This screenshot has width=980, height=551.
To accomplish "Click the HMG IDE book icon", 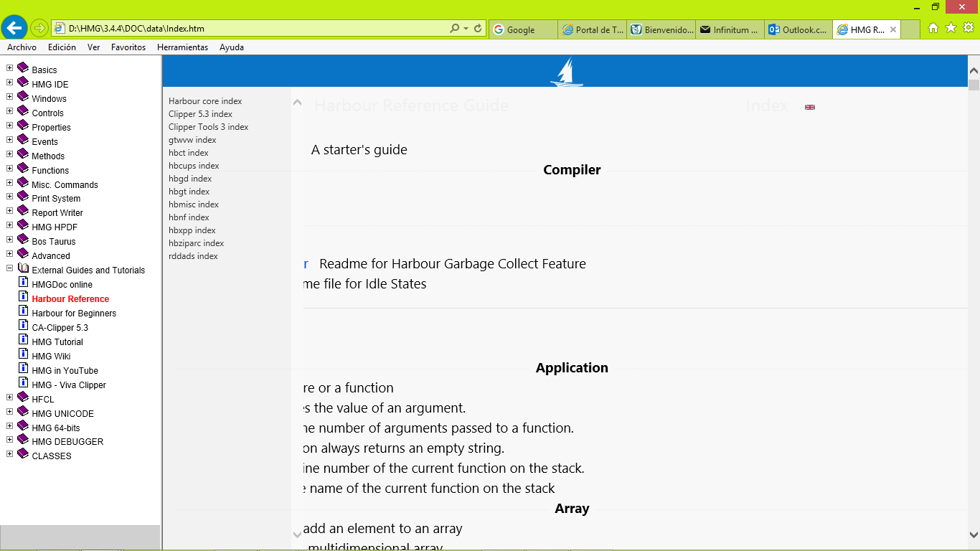I will [23, 83].
